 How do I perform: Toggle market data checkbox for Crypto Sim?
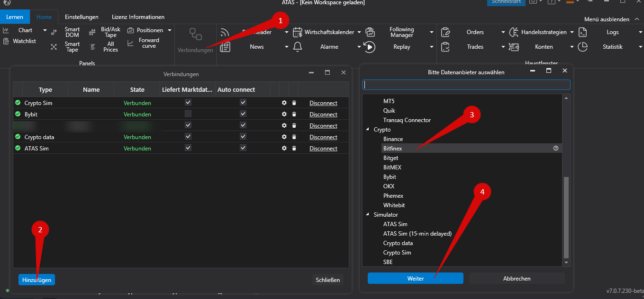(188, 102)
